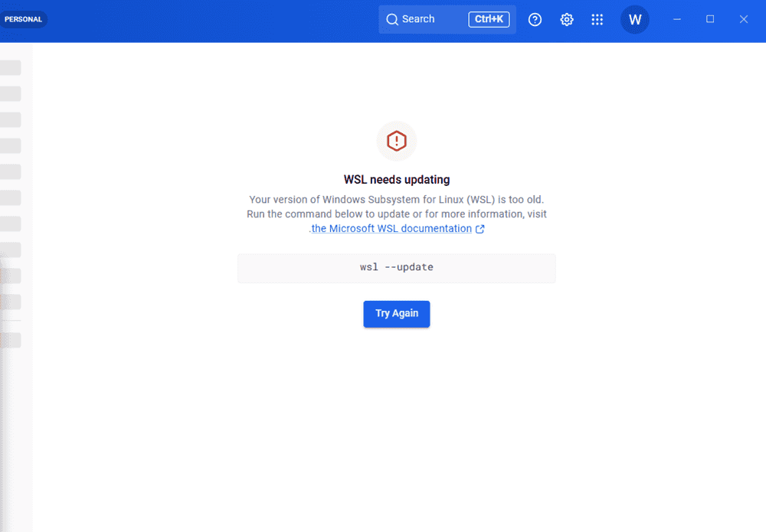Screen dimensions: 766x532
Task: Click the PERSONAL account badge
Action: [x=23, y=20]
